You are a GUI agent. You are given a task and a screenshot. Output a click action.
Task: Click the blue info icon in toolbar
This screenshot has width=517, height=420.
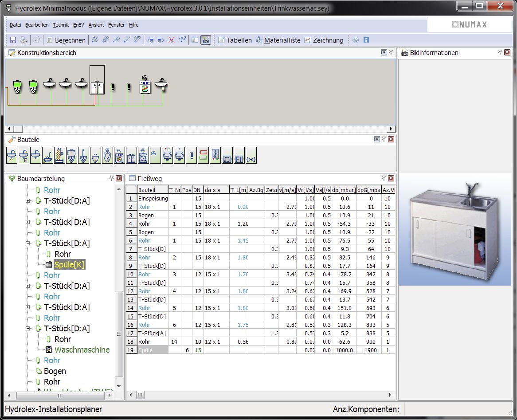pyautogui.click(x=366, y=40)
